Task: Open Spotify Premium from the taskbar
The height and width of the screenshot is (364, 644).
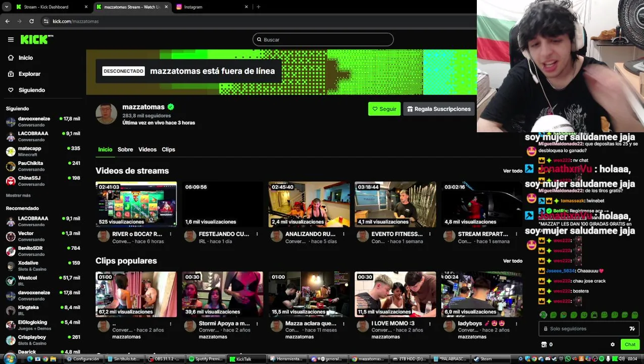Action: pyautogui.click(x=206, y=359)
